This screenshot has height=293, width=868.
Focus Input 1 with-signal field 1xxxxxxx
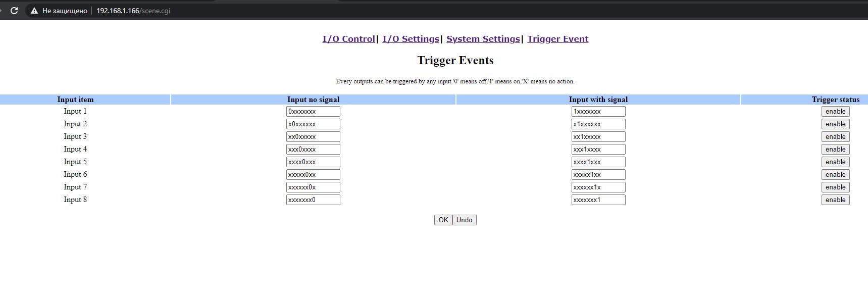[598, 111]
